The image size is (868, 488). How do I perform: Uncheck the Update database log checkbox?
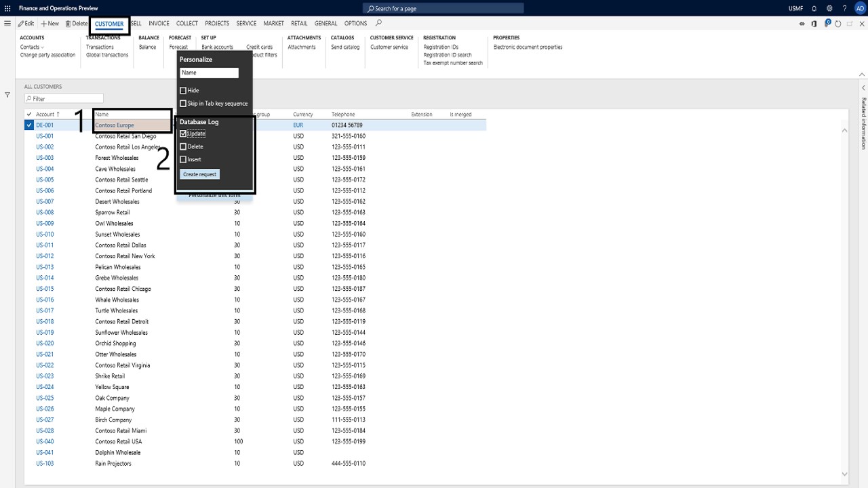pos(183,134)
